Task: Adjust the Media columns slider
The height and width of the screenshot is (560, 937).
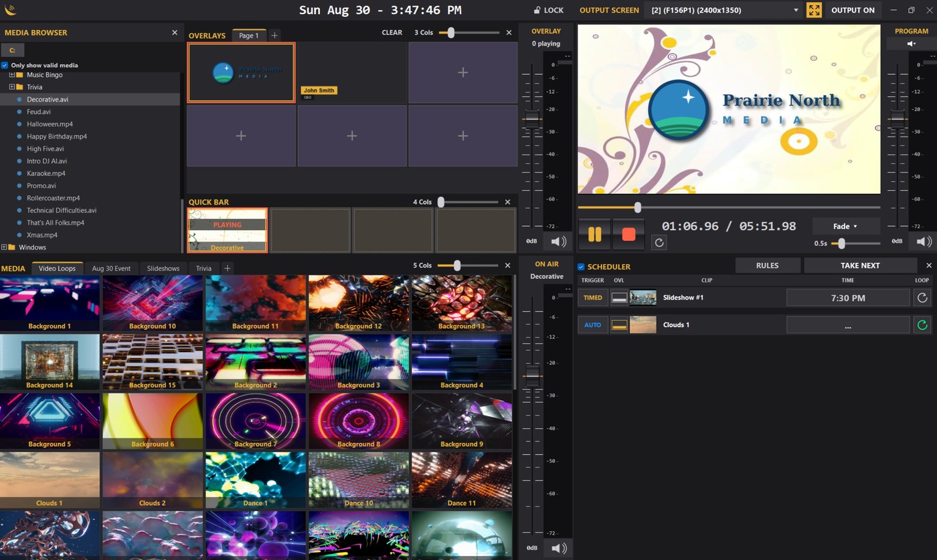Action: coord(457,266)
